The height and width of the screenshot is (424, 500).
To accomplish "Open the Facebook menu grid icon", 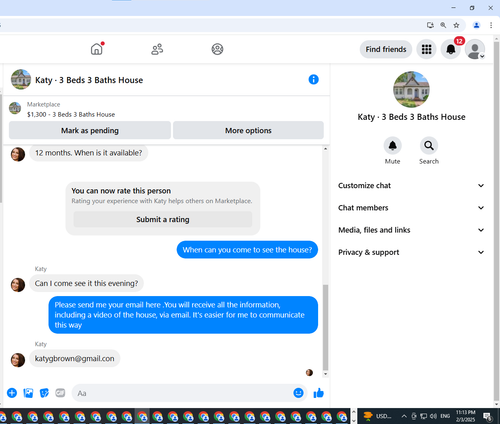I will point(426,49).
